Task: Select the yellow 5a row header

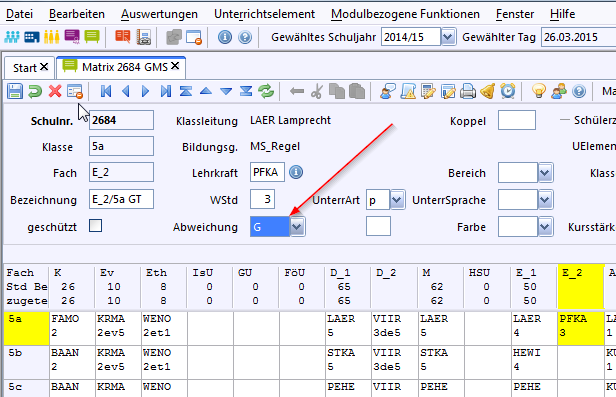Action: point(26,328)
